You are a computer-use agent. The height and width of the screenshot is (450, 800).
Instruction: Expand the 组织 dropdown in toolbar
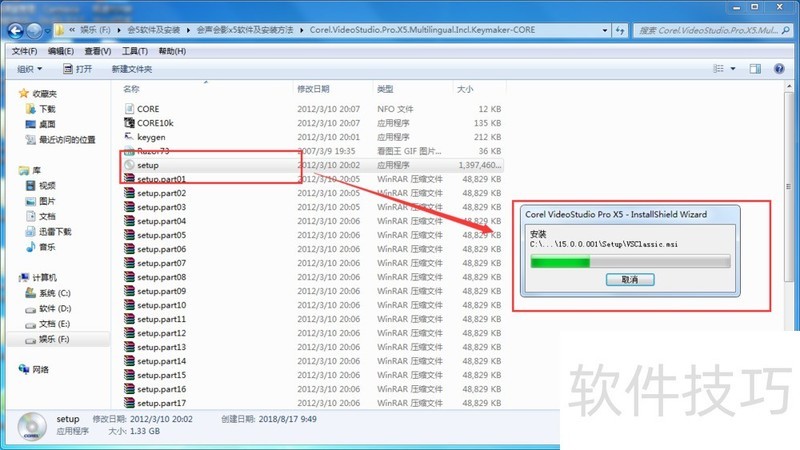(x=30, y=69)
